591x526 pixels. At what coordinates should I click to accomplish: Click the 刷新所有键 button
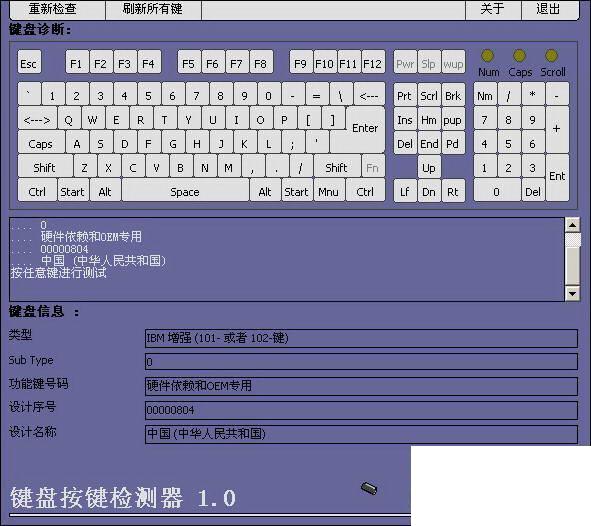tap(153, 9)
